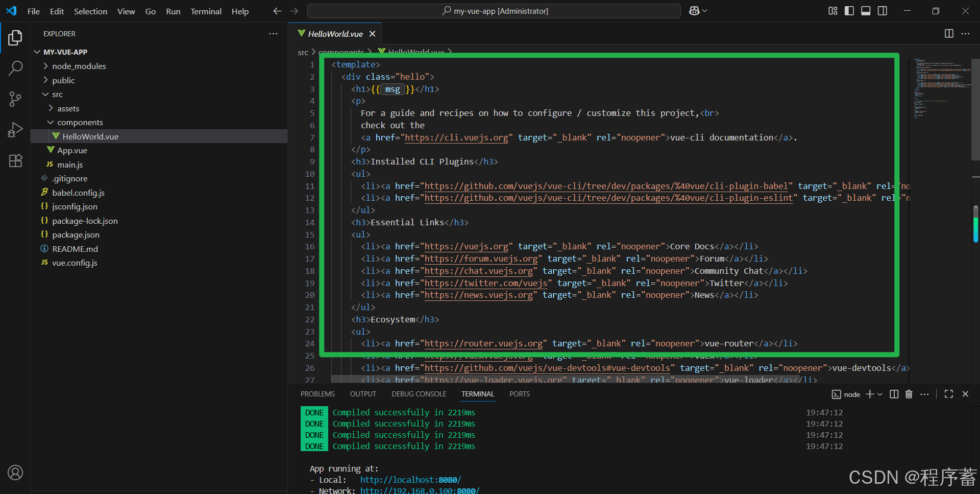
Task: Kill terminal with trash icon
Action: 909,394
